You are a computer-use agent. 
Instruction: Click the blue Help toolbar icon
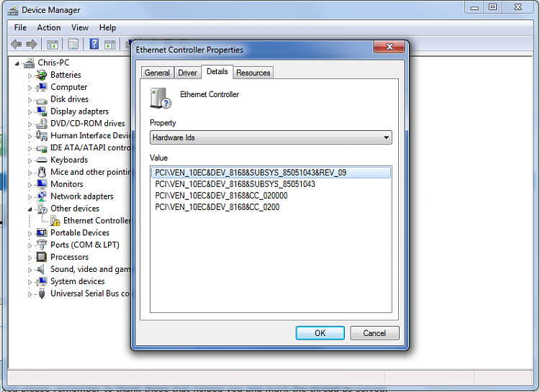click(94, 44)
